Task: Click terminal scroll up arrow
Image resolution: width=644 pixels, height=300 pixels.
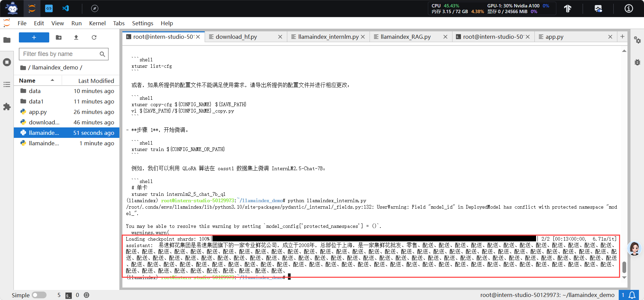Action: (x=624, y=51)
